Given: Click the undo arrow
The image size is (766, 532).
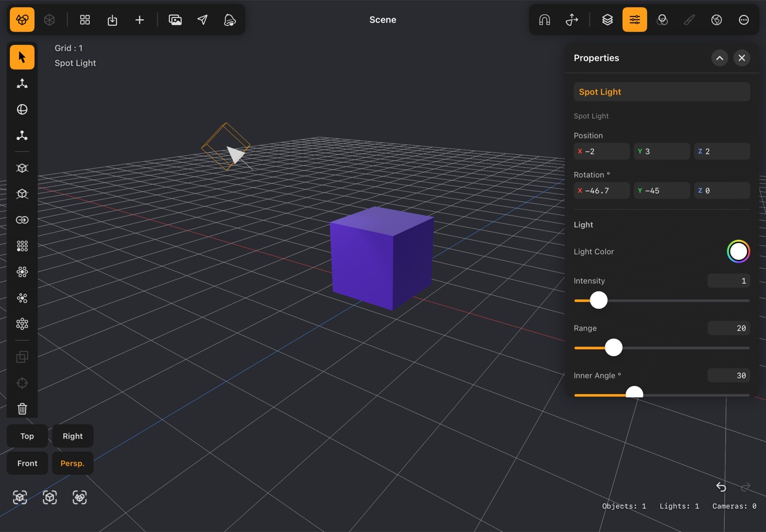Looking at the screenshot, I should pos(721,487).
